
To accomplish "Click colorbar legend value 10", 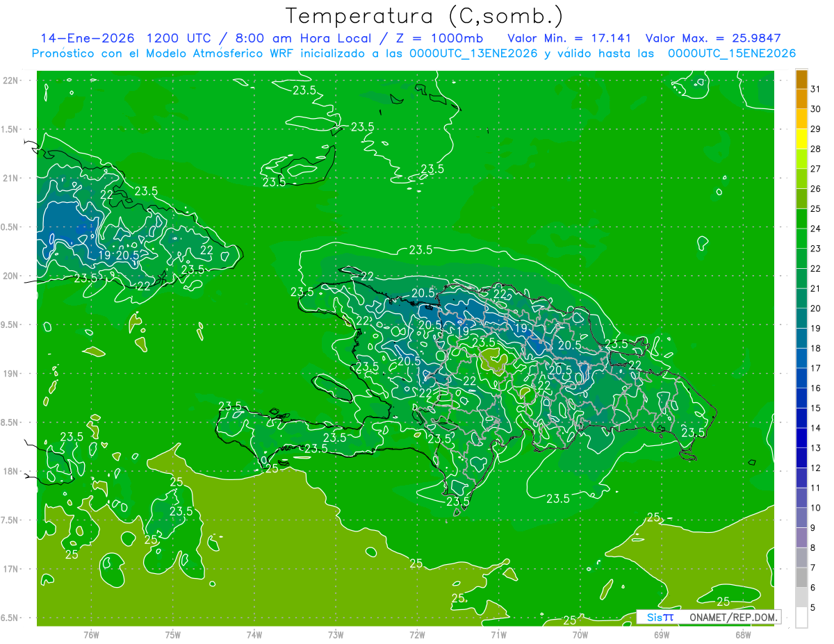I will 816,509.
